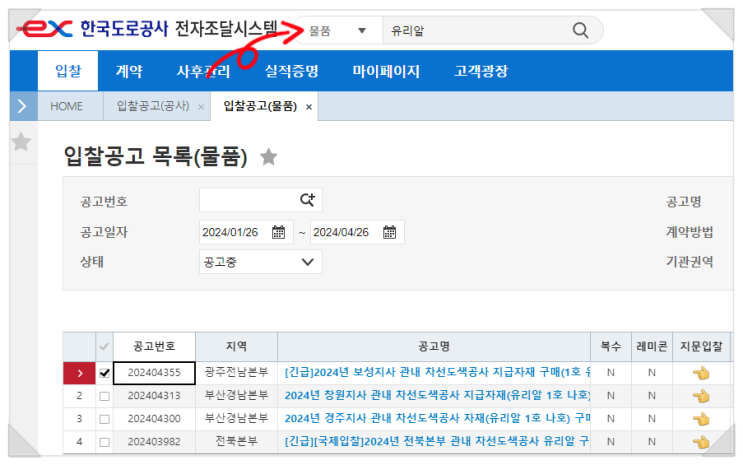Open the 고객광장 main menu
The image size is (743, 465).
(x=481, y=71)
